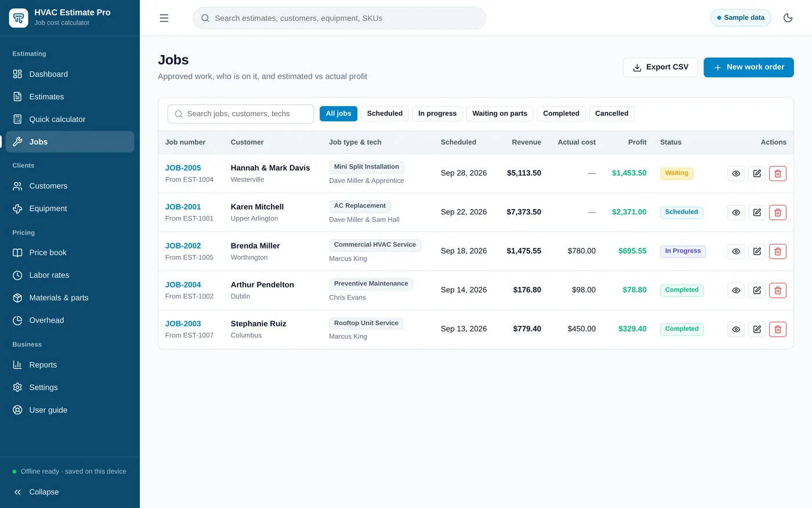This screenshot has width=812, height=508.
Task: Open Equipment in the sidebar
Action: tap(70, 208)
